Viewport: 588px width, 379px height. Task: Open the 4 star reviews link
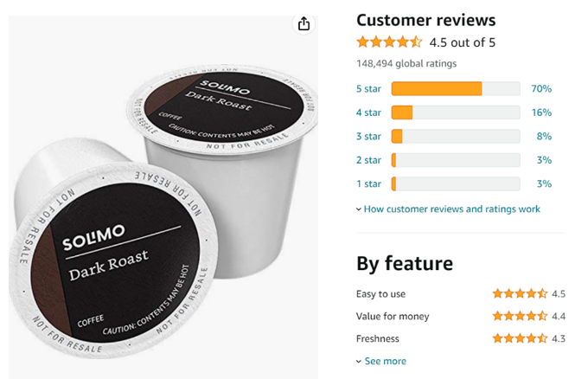(368, 112)
